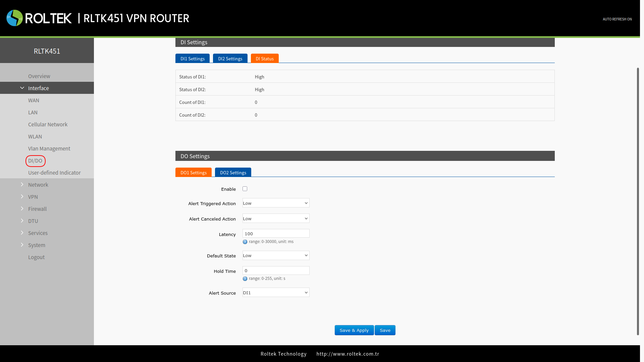Screen dimensions: 644x362
Task: Enable the DO1 checkbox
Action: [245, 189]
